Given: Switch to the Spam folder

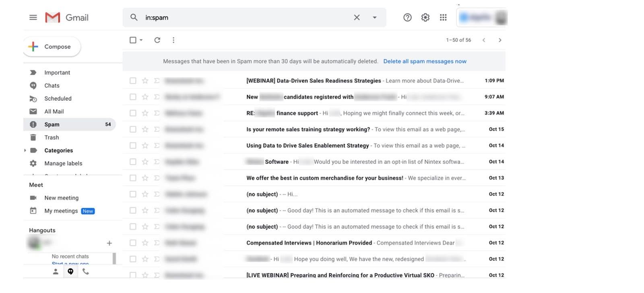Looking at the screenshot, I should [52, 124].
